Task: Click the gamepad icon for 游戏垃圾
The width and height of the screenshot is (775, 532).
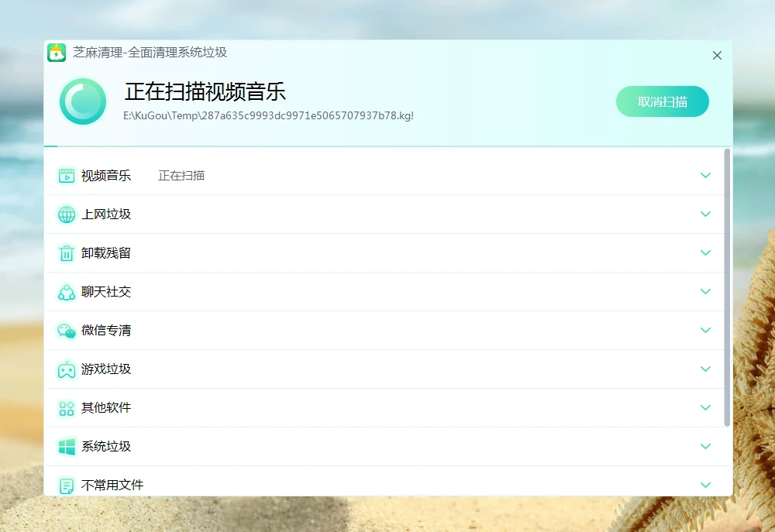Action: click(67, 369)
